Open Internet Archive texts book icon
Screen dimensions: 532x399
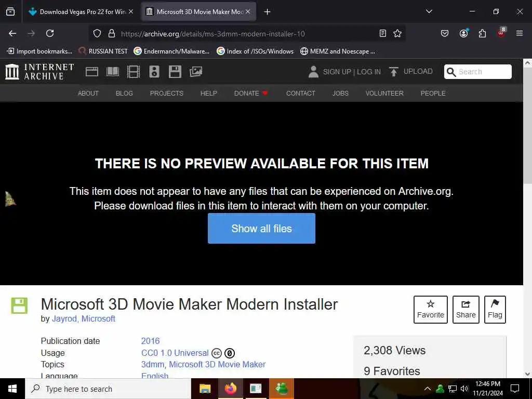tap(113, 72)
